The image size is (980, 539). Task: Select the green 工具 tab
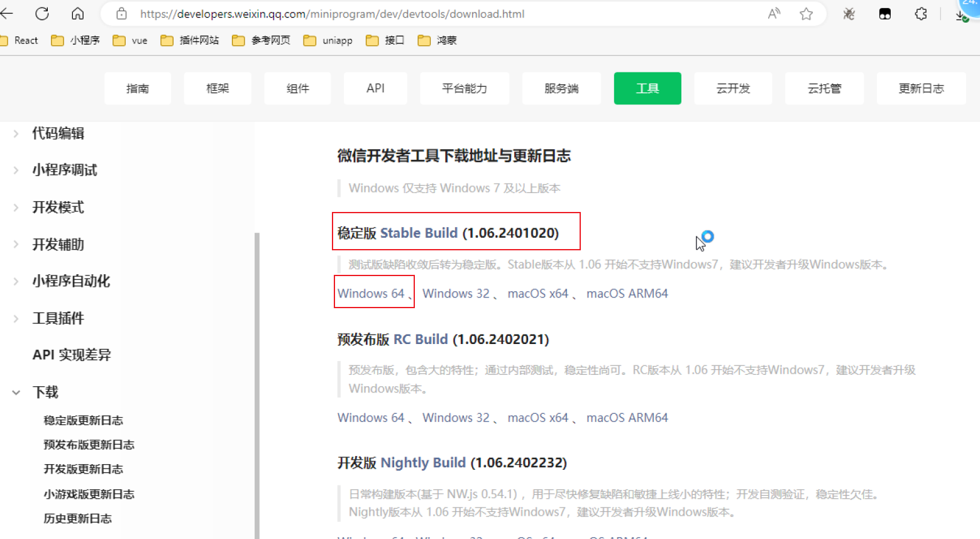click(x=647, y=88)
